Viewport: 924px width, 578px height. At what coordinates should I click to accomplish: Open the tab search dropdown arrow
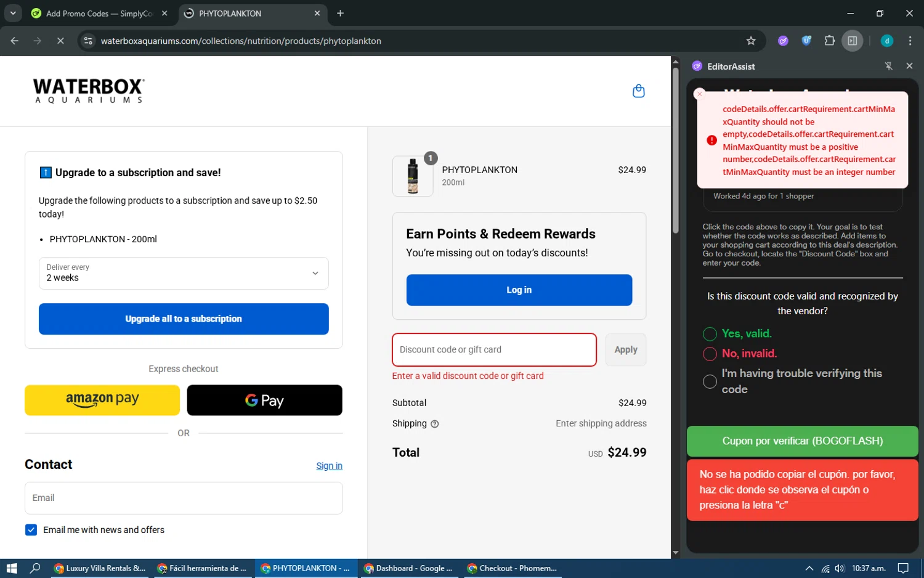tap(12, 13)
